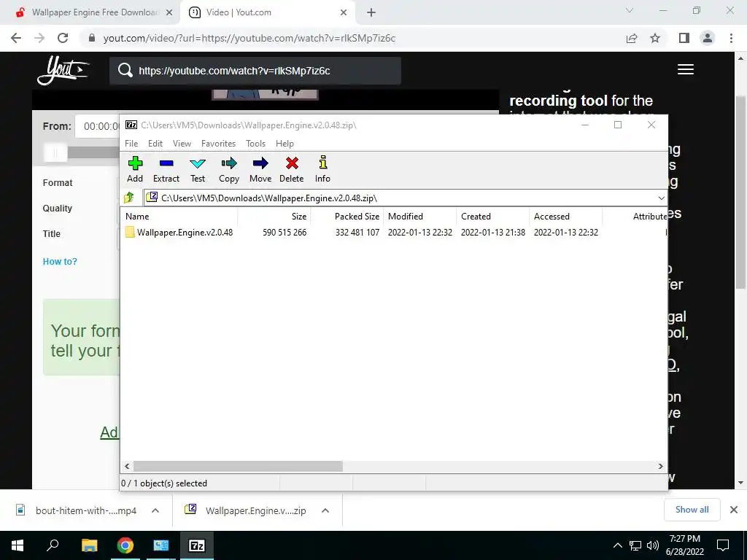Go up one folder level in 7-Zip
The image size is (747, 560).
tap(129, 198)
